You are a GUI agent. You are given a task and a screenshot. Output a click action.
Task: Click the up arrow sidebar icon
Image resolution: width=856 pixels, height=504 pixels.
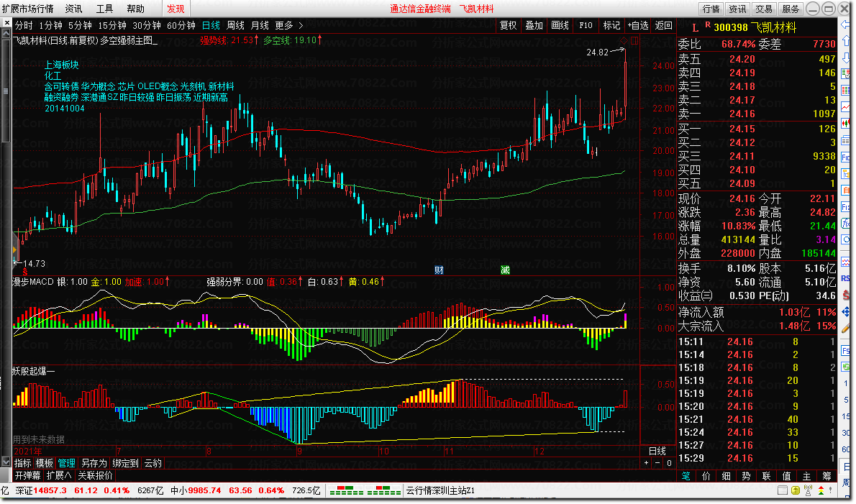tap(846, 41)
